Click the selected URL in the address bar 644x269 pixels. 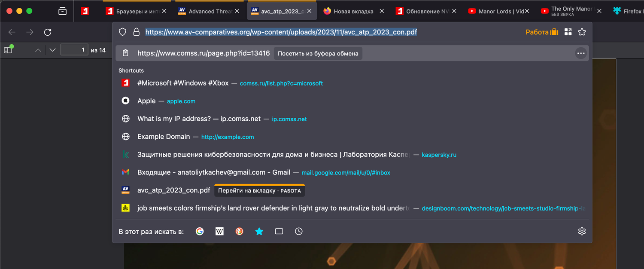click(x=281, y=32)
